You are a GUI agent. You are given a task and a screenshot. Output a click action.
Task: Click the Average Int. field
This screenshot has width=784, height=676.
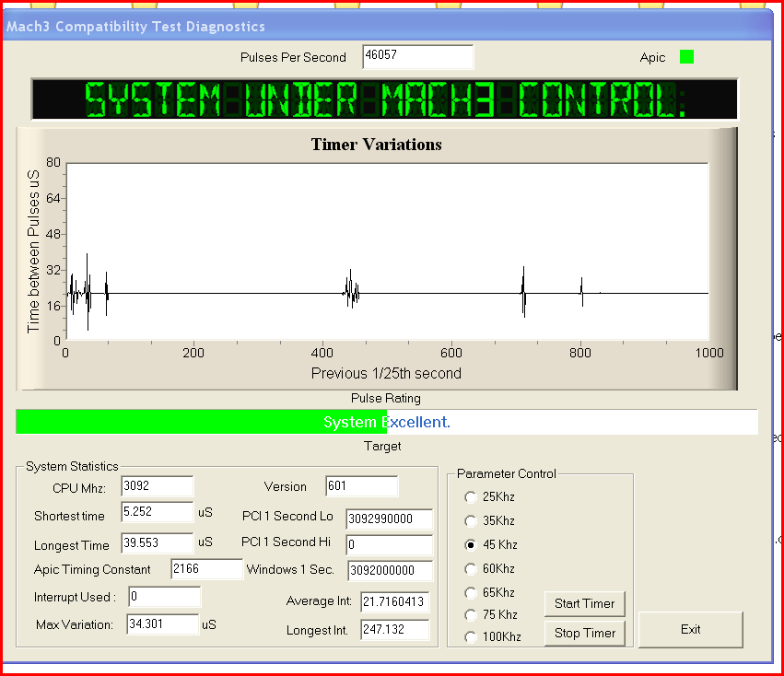click(394, 601)
